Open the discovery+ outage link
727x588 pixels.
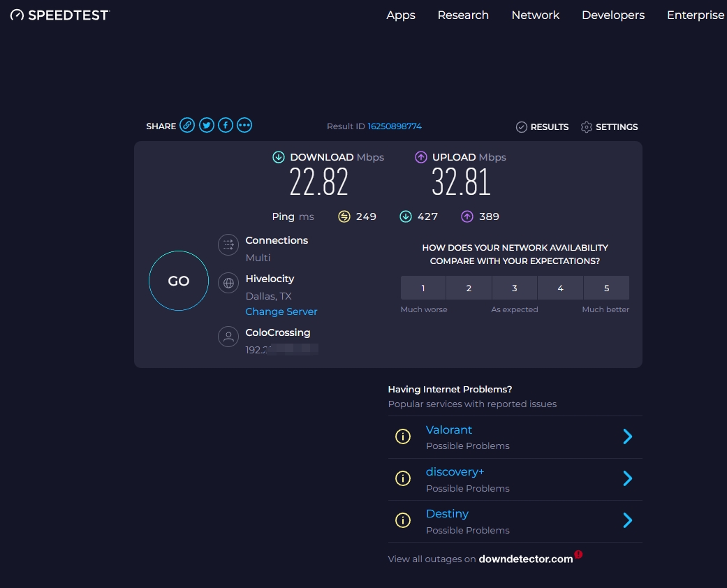(x=455, y=472)
